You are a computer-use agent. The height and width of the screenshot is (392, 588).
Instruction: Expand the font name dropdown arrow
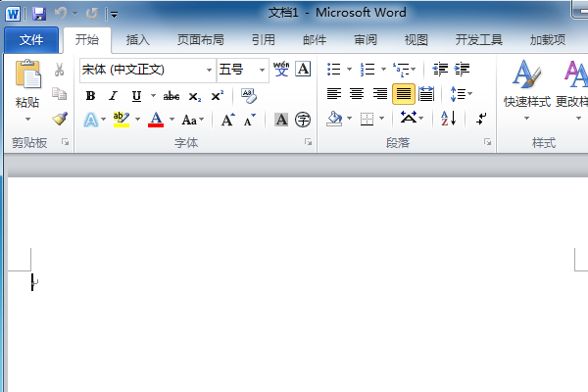click(210, 70)
